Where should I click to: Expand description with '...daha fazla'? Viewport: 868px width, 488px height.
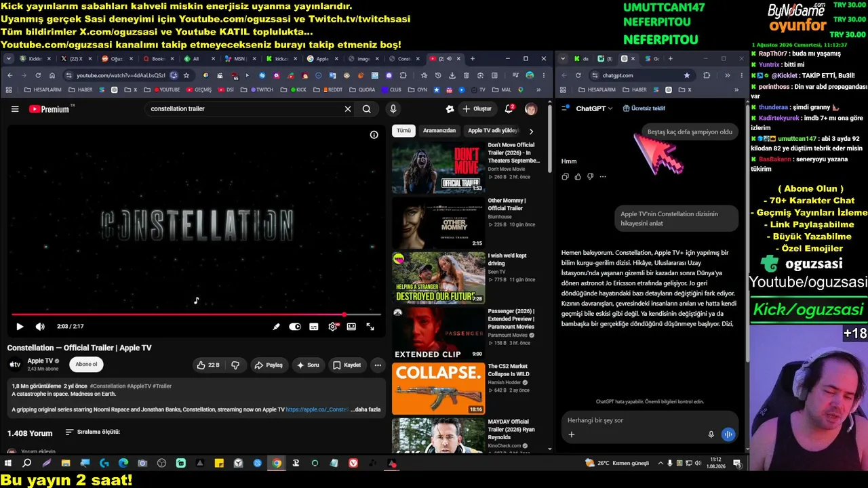pos(365,410)
